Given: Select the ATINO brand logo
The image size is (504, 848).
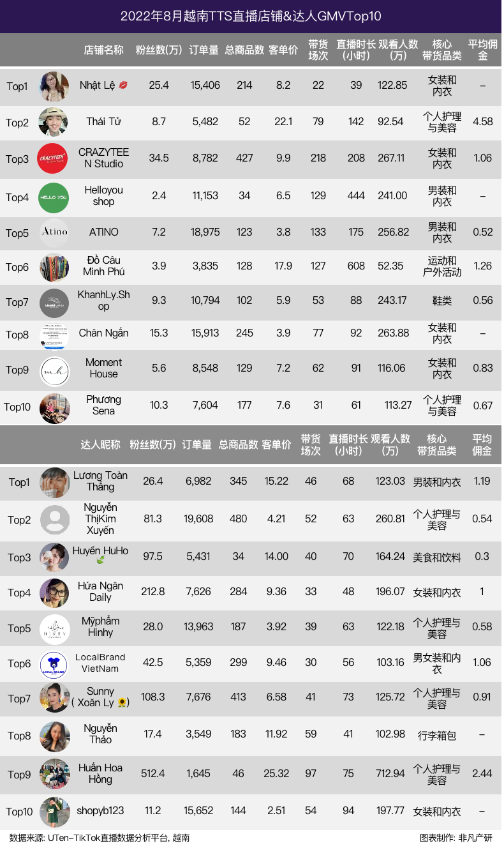Looking at the screenshot, I should [54, 232].
